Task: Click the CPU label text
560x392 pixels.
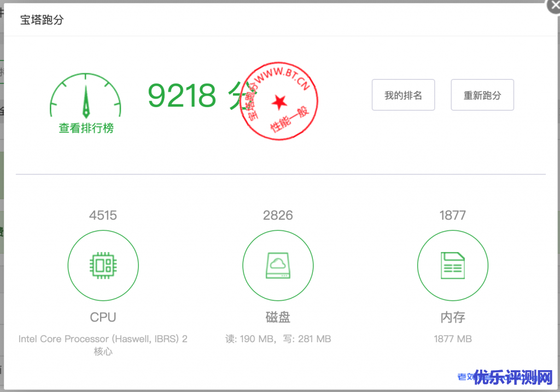Action: 103,317
